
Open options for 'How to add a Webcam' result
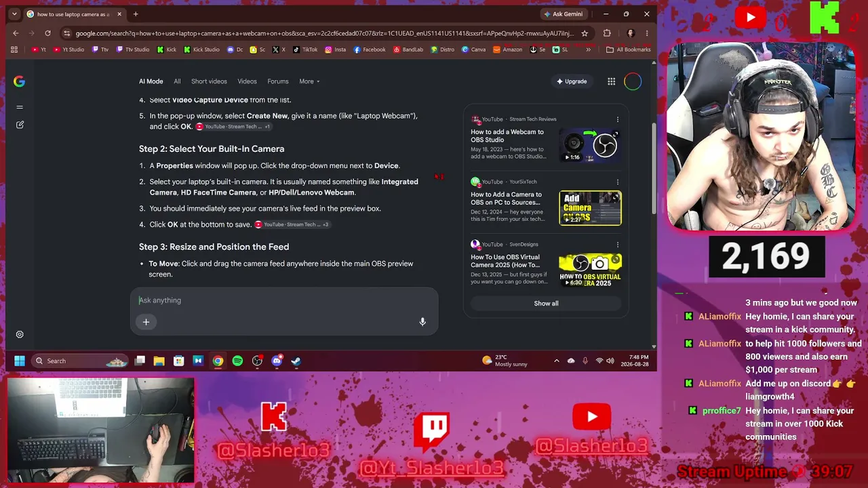point(617,119)
